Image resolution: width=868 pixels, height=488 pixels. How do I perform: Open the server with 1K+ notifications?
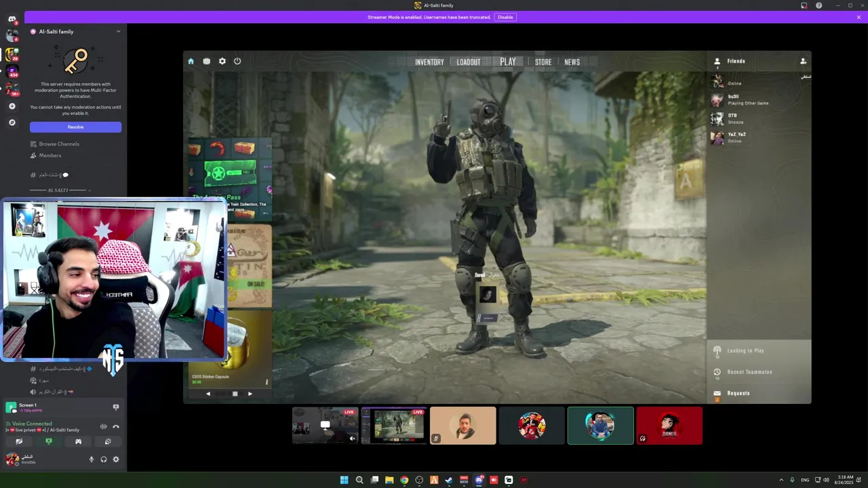click(12, 89)
